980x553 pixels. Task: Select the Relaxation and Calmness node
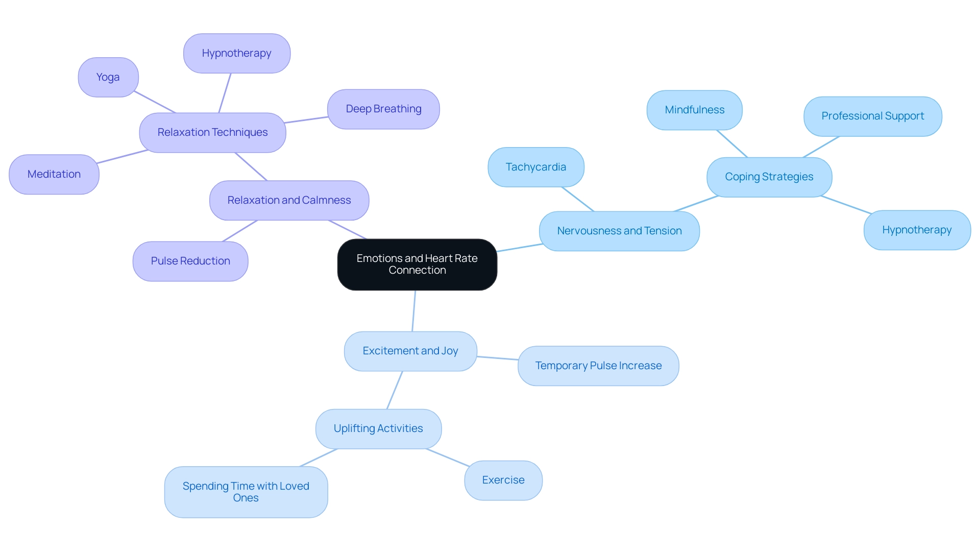[290, 200]
